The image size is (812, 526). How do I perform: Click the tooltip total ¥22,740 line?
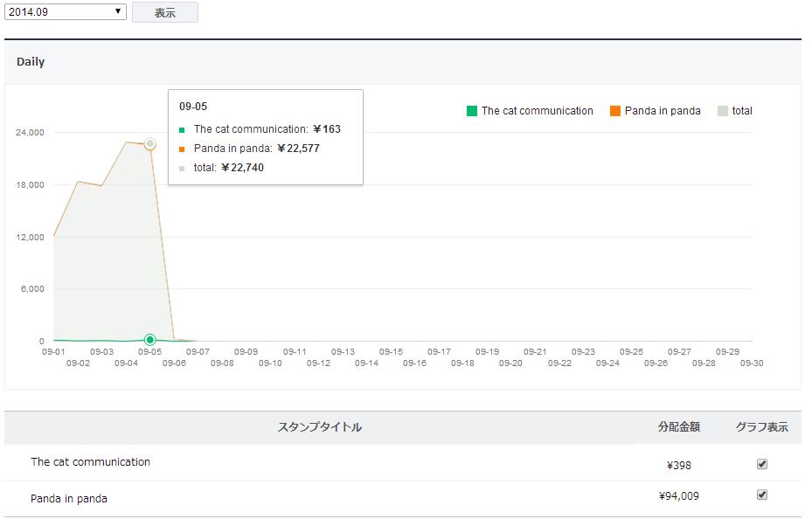(222, 167)
